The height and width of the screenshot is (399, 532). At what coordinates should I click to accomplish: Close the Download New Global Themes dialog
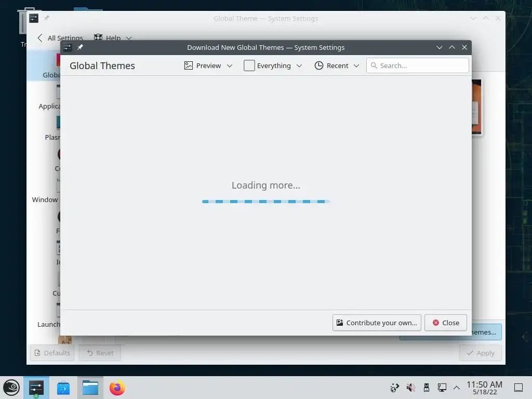pos(445,323)
